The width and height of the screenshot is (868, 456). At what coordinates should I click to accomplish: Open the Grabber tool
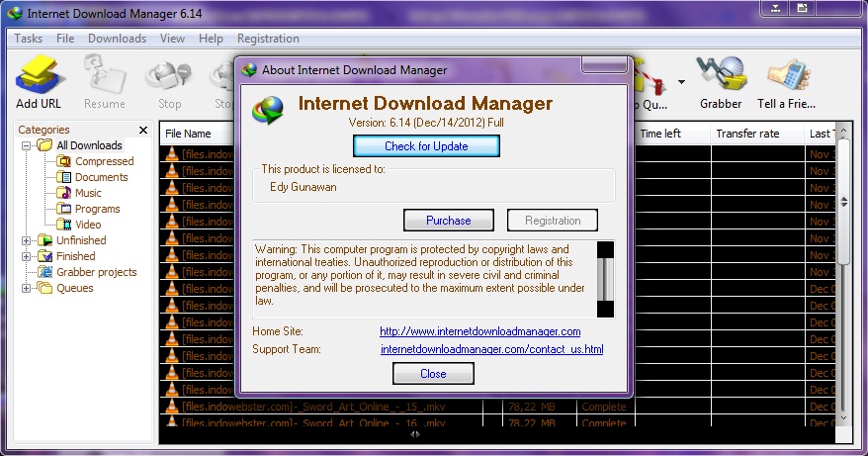pos(721,83)
